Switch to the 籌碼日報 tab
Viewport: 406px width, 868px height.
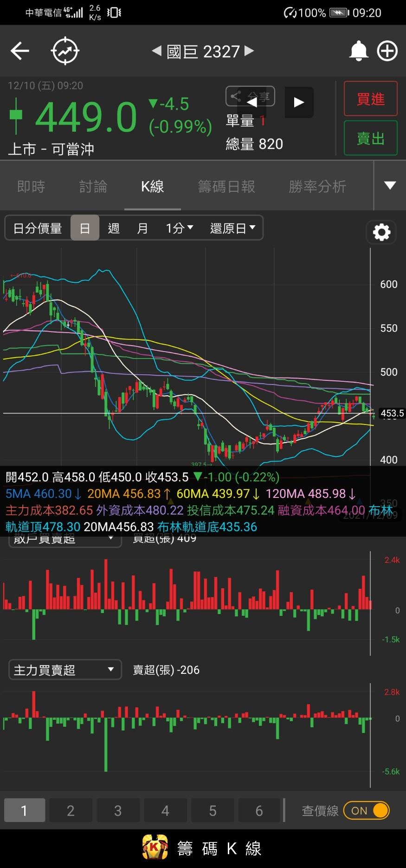point(226,187)
